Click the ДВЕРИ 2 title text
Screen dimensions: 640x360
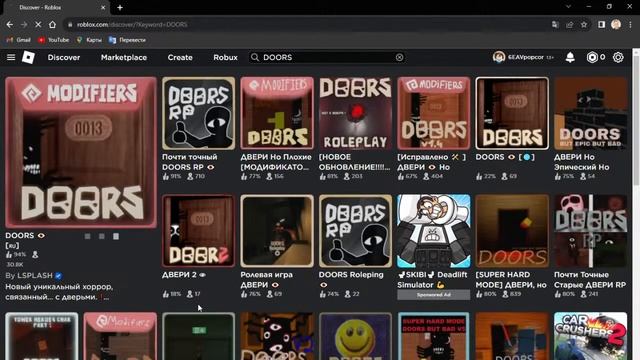[179, 275]
